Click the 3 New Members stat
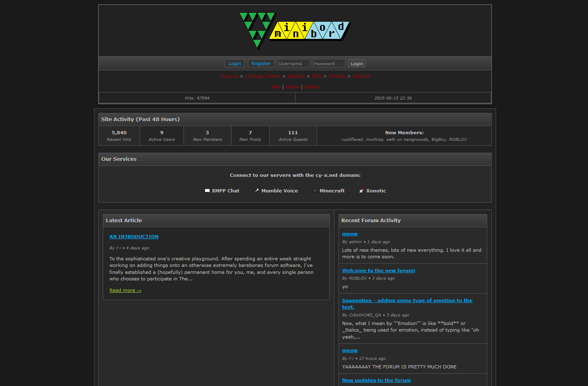This screenshot has width=588, height=386. point(207,136)
